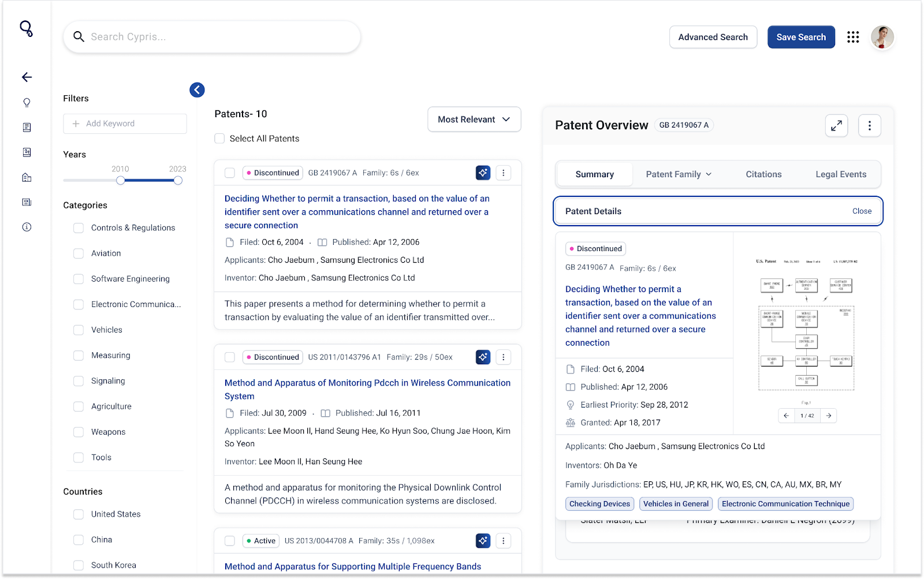Click the lightbulb icon in left sidebar
Screen dimensions: 924x579
click(x=27, y=103)
